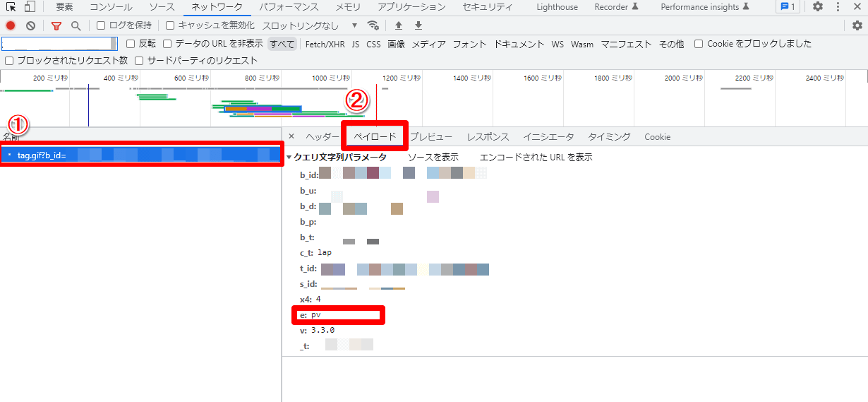The image size is (868, 402).
Task: Click the import HAR upload arrow
Action: pyautogui.click(x=399, y=25)
